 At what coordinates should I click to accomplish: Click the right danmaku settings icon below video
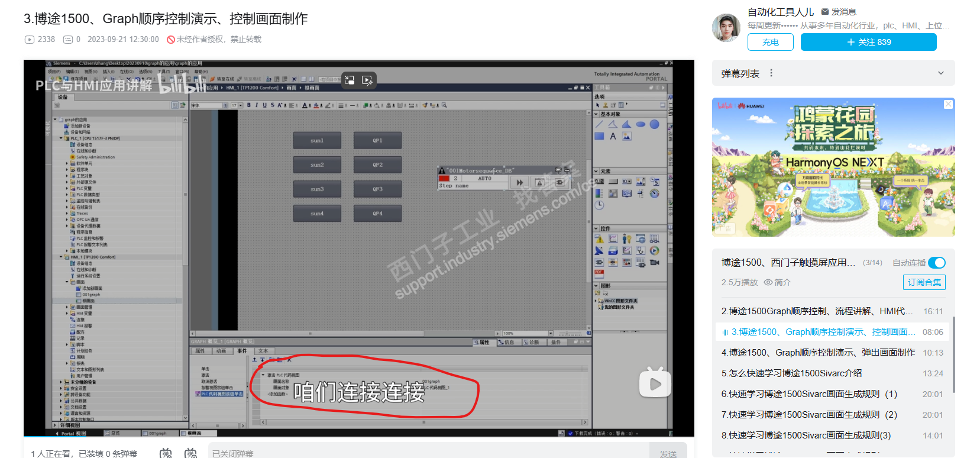click(190, 453)
